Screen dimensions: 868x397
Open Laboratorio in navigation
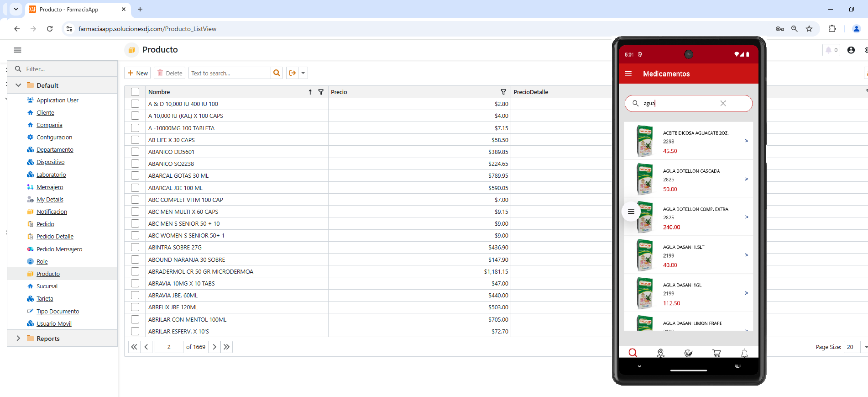click(x=51, y=175)
